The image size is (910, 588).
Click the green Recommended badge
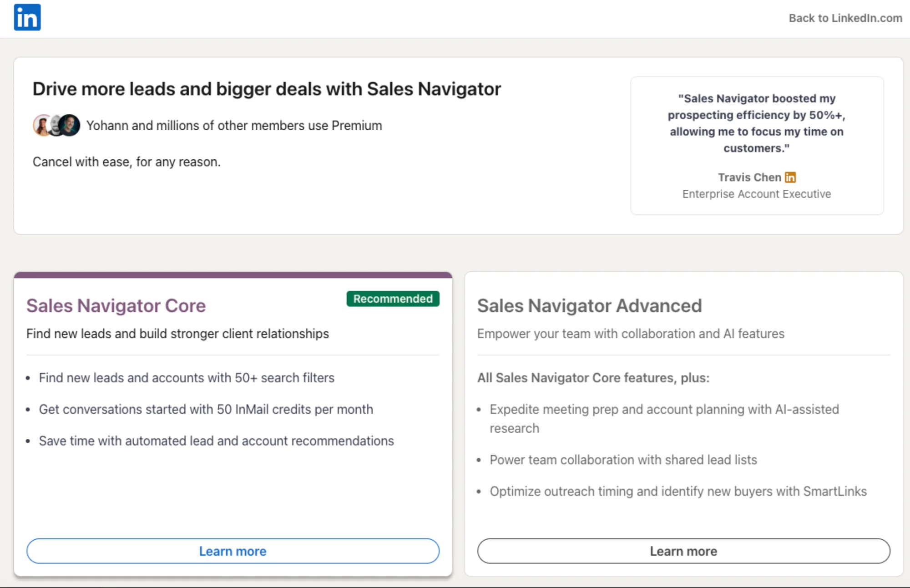[x=393, y=299]
